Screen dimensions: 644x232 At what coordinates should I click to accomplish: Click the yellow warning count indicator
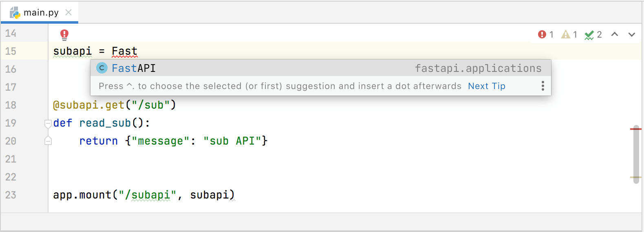pos(569,35)
